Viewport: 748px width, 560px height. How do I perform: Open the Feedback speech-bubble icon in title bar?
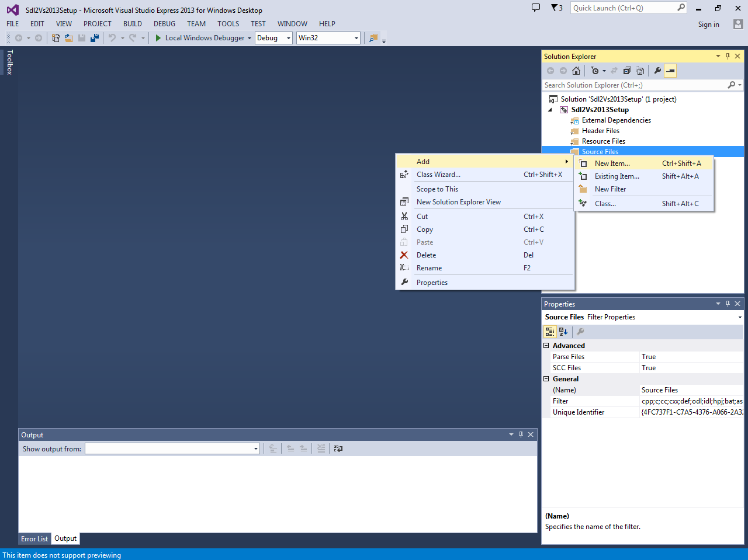coord(536,8)
